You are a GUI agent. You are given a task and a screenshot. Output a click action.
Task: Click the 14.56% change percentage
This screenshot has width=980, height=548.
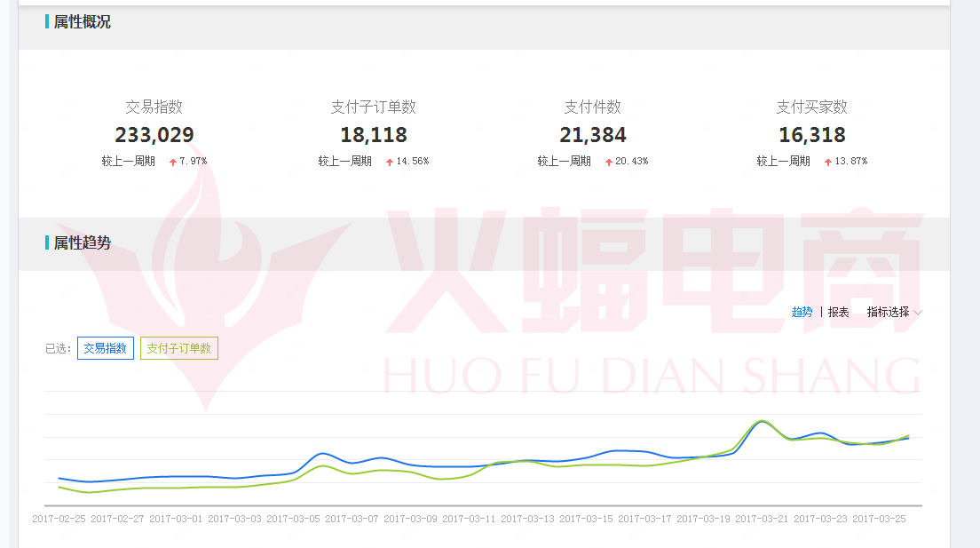pyautogui.click(x=413, y=162)
